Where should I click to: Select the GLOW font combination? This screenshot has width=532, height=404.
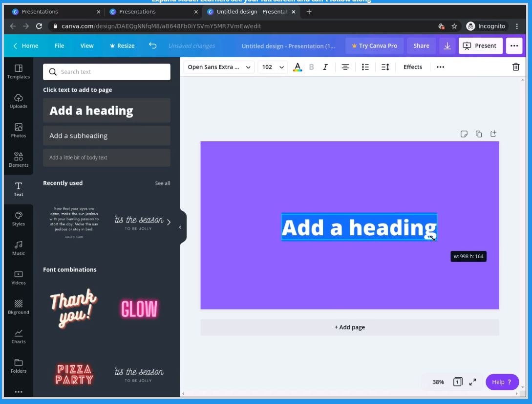[139, 309]
